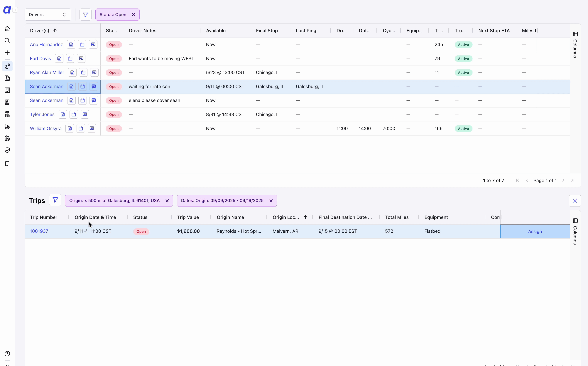This screenshot has height=366, width=588.
Task: Open Columns panel for the drivers table
Action: [x=575, y=45]
